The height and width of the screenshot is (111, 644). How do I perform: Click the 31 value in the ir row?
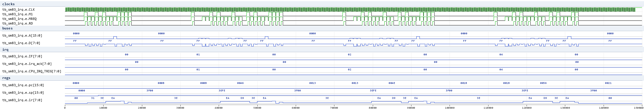(x=93, y=98)
